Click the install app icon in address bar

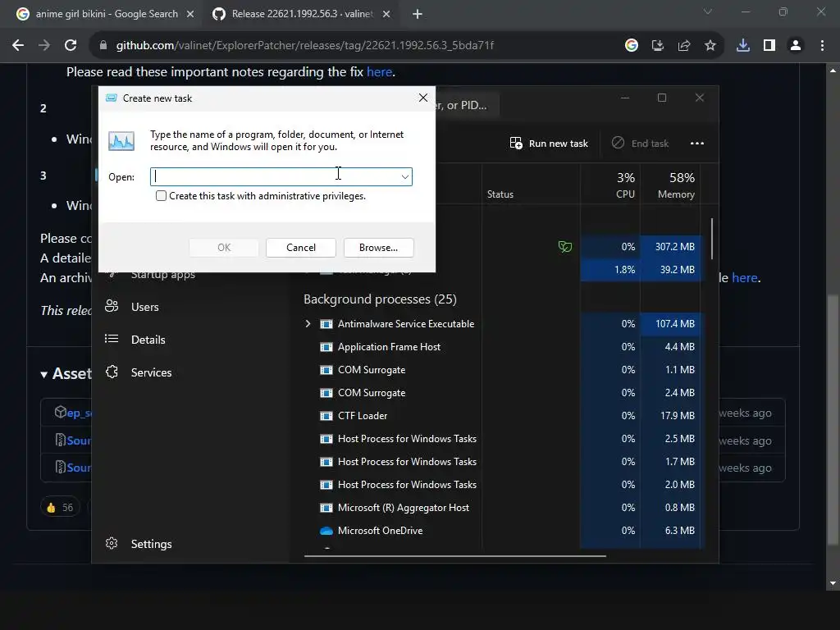point(658,46)
